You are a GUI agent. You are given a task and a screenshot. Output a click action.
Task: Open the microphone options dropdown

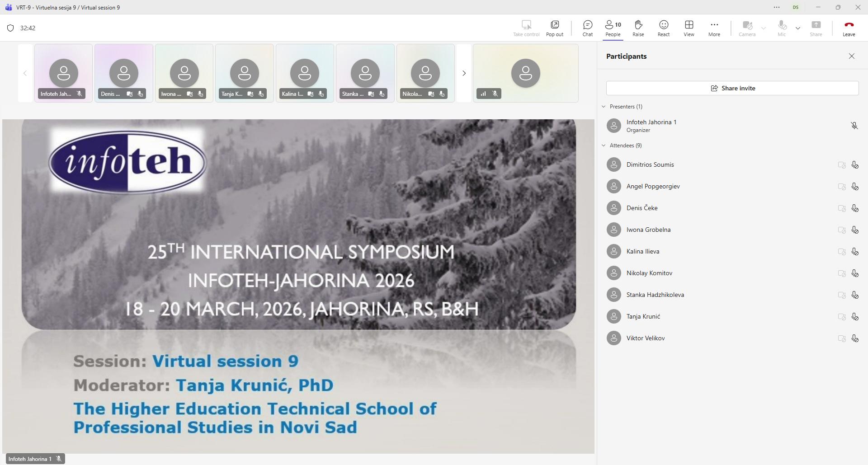tap(798, 28)
